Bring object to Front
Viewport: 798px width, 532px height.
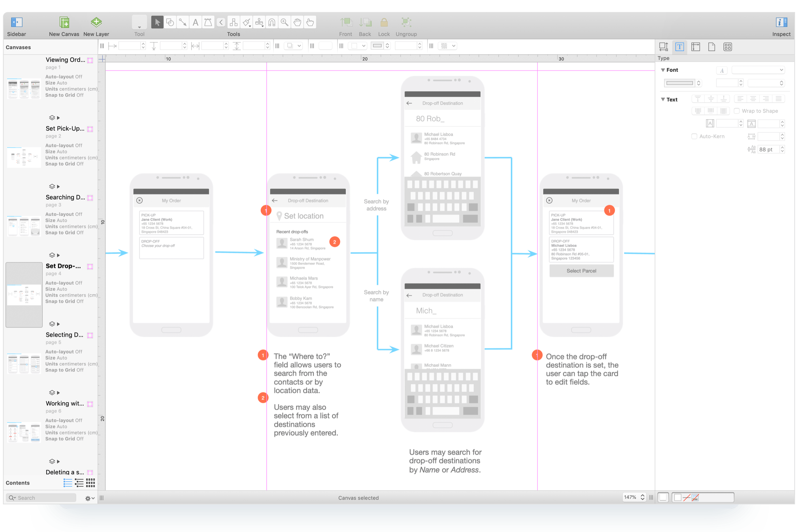click(x=346, y=22)
